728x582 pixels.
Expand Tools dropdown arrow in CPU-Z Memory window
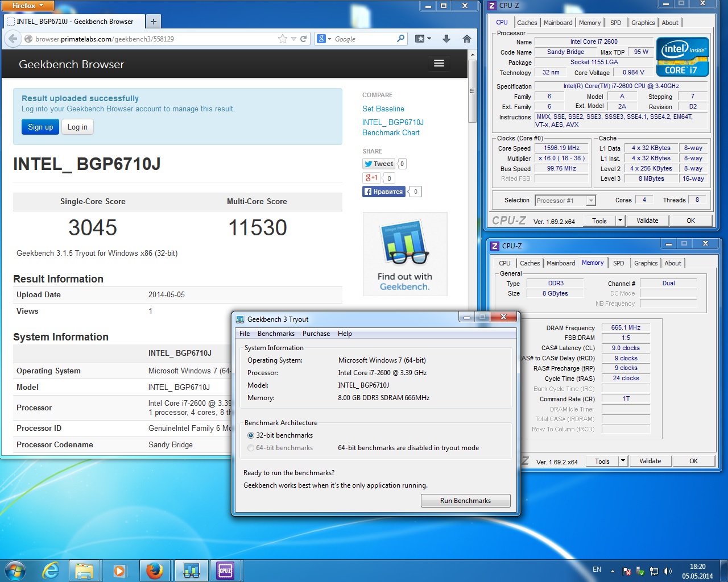[x=623, y=461]
